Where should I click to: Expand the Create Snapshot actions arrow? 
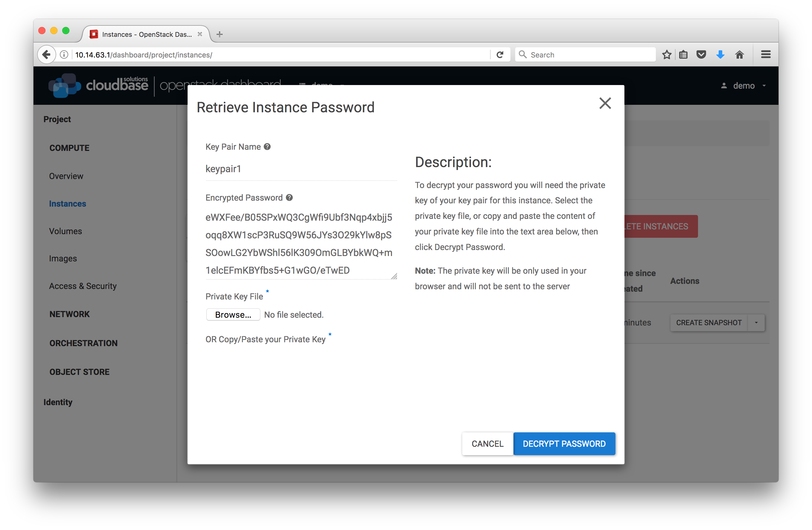pyautogui.click(x=756, y=323)
